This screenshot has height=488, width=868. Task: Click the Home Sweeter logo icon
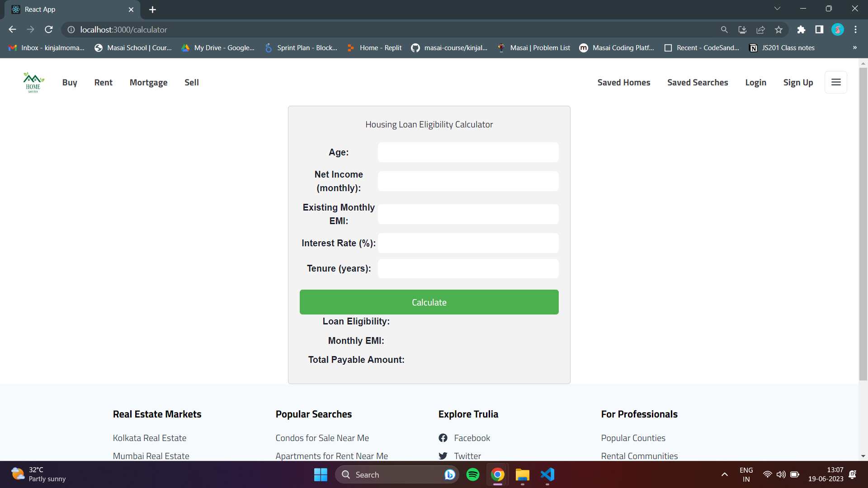33,82
